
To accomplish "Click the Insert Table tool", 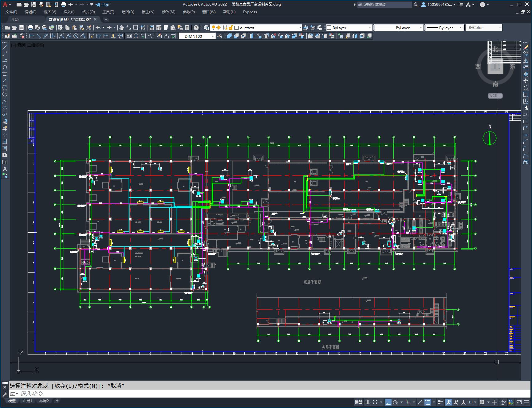I will click(5, 162).
